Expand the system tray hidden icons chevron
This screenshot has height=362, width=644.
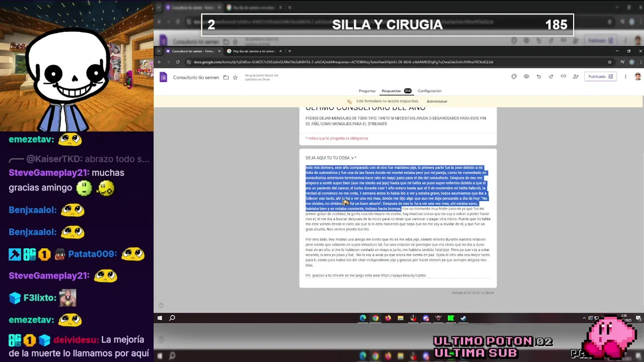(585, 318)
